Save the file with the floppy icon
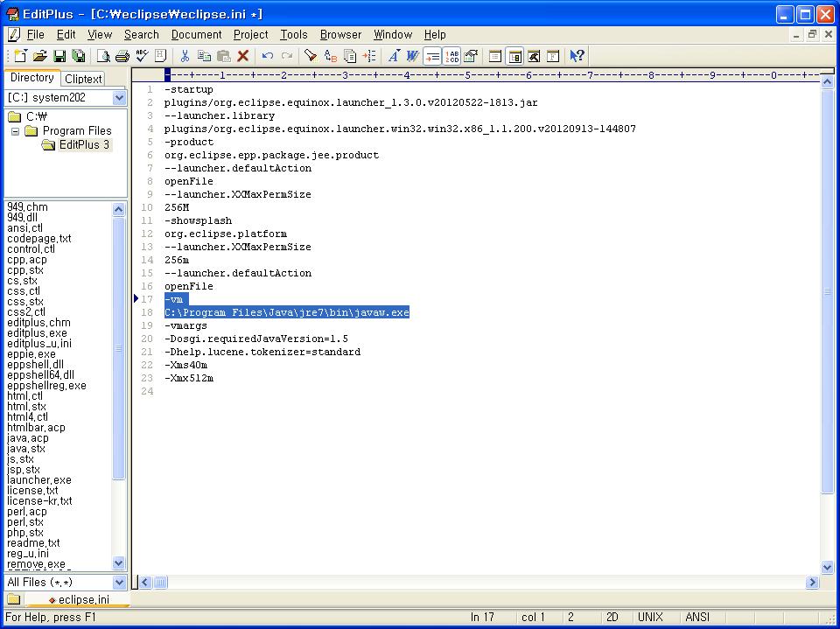Viewport: 840px width, 629px height. 59,56
